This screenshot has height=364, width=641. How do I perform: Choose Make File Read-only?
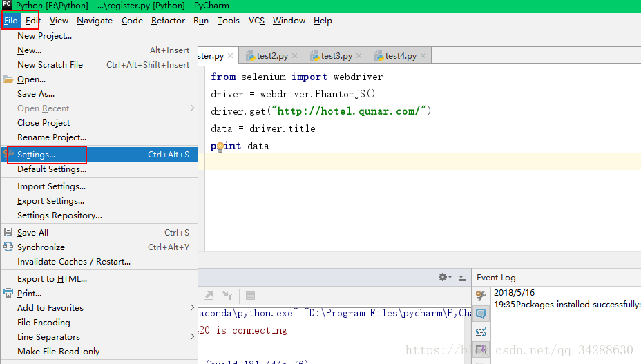tap(99, 352)
